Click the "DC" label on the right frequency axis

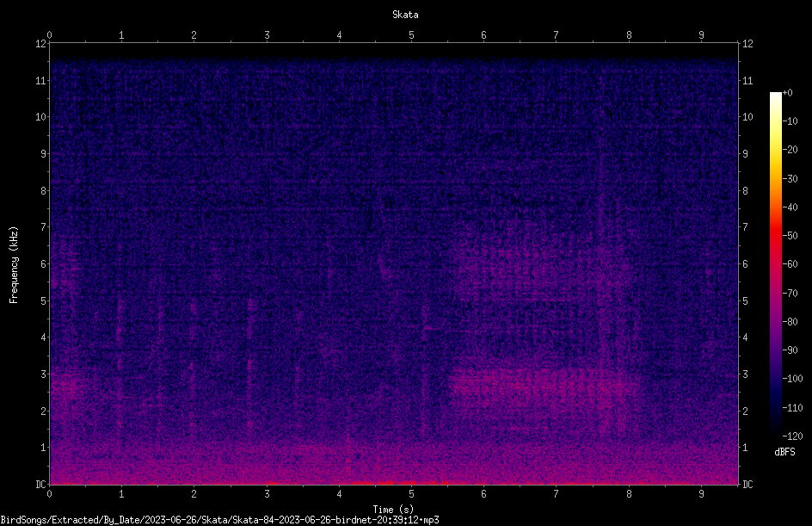[x=747, y=485]
